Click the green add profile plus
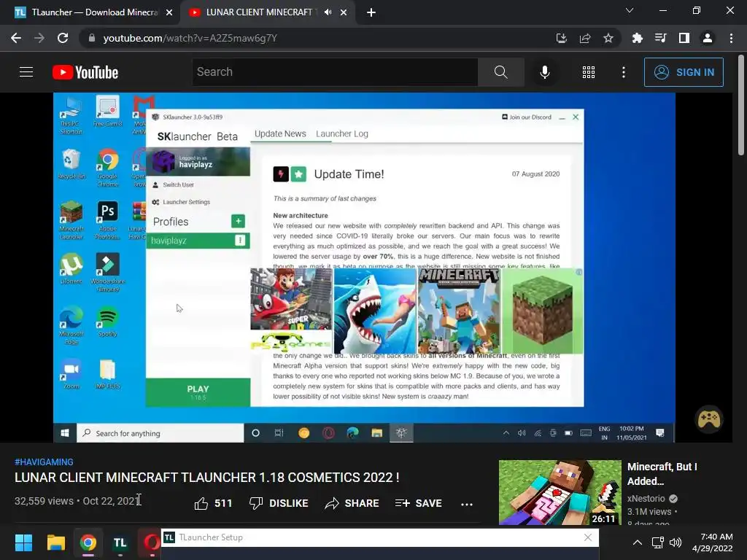 click(x=239, y=221)
